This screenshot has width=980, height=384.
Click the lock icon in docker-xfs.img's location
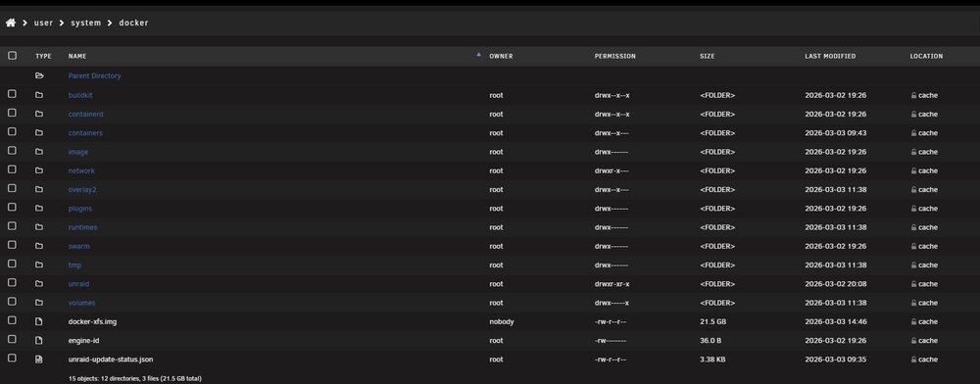[913, 321]
